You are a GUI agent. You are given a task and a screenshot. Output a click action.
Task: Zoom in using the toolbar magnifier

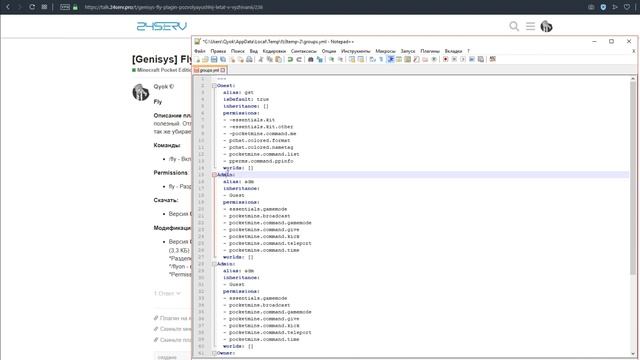[332, 60]
